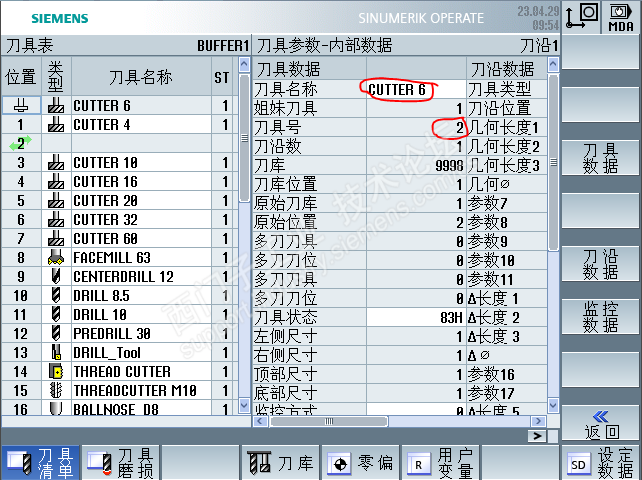Select CENTERDRILL 12 tool name

[x=123, y=276]
